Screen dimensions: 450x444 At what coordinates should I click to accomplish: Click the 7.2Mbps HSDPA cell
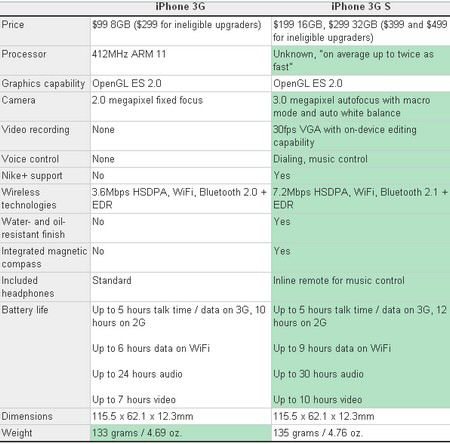(360, 199)
